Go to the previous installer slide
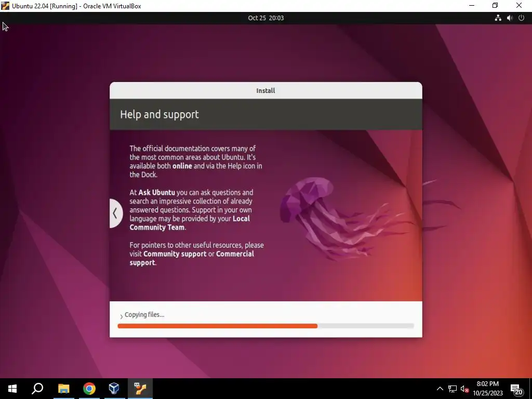Viewport: 532px width, 399px height. point(116,214)
